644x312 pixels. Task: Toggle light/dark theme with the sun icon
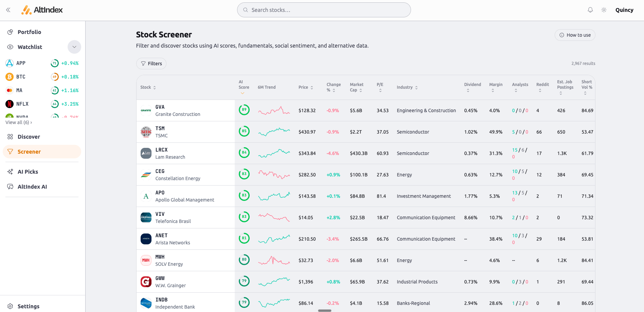(604, 10)
